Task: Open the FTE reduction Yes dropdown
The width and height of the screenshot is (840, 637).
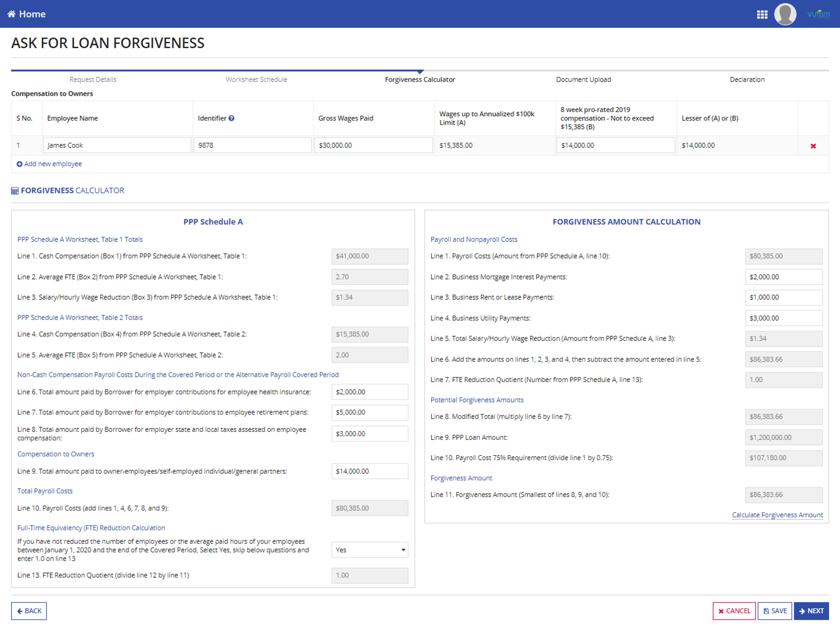Action: pyautogui.click(x=369, y=550)
